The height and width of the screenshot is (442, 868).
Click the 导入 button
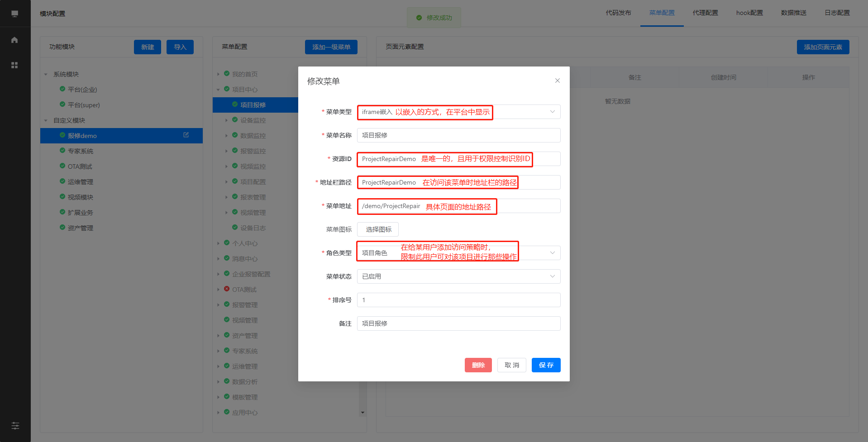(x=180, y=47)
